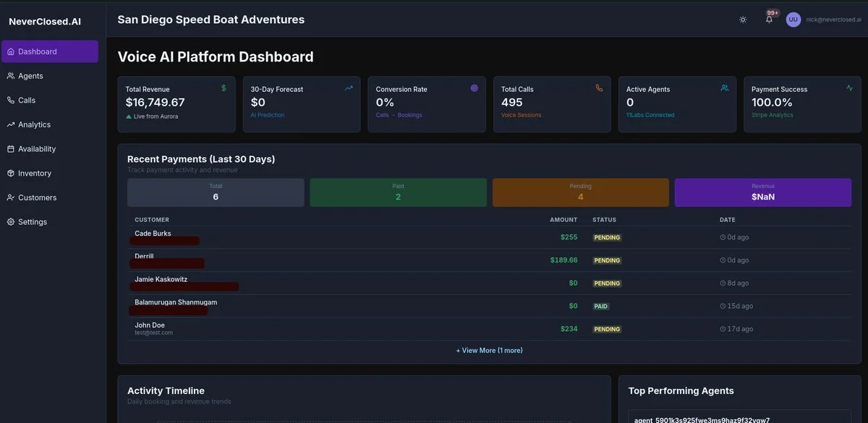Toggle the theme using the sun icon
868x423 pixels.
(x=742, y=19)
